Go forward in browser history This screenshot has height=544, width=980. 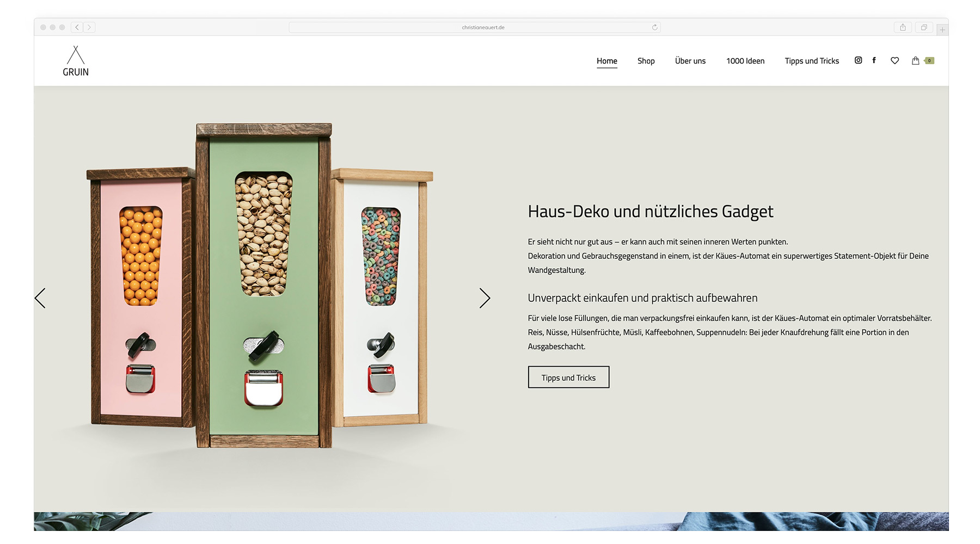pos(89,27)
